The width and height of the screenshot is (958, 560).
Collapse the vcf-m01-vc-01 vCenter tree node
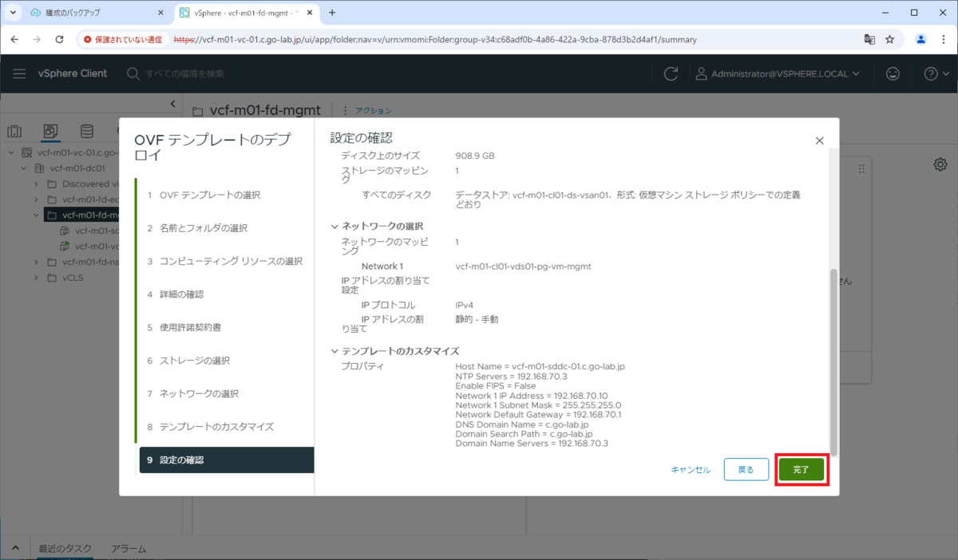(11, 153)
